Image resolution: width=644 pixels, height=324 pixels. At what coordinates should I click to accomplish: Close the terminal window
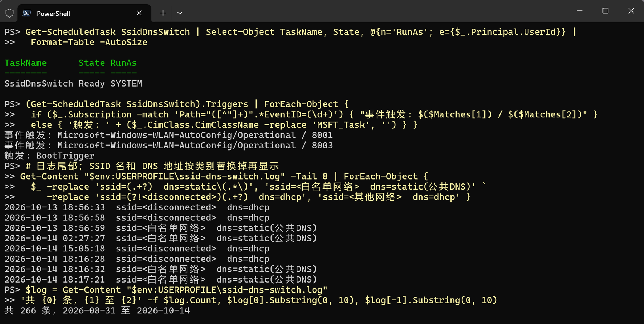631,11
